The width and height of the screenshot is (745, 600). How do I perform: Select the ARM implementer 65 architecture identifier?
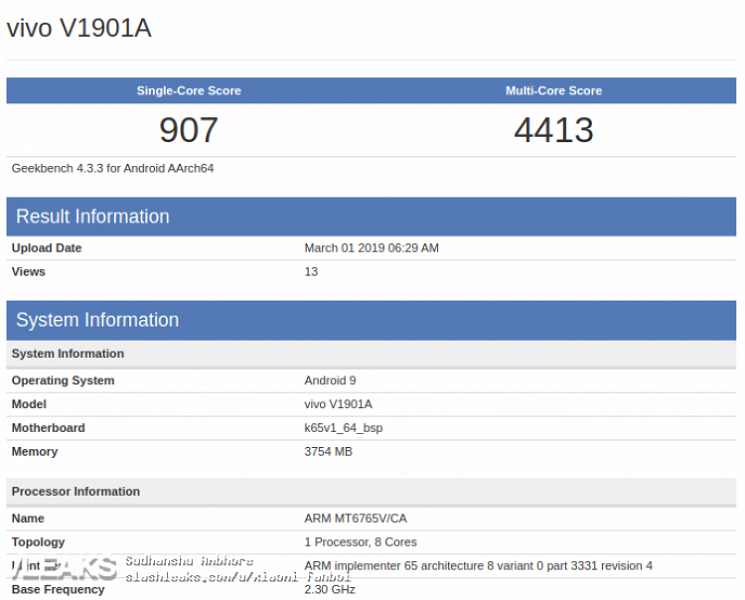click(478, 566)
